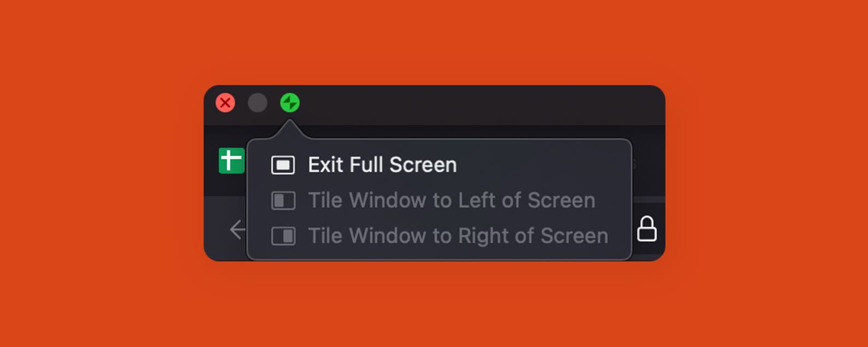
Task: Click the tile-left window layout icon
Action: [283, 201]
